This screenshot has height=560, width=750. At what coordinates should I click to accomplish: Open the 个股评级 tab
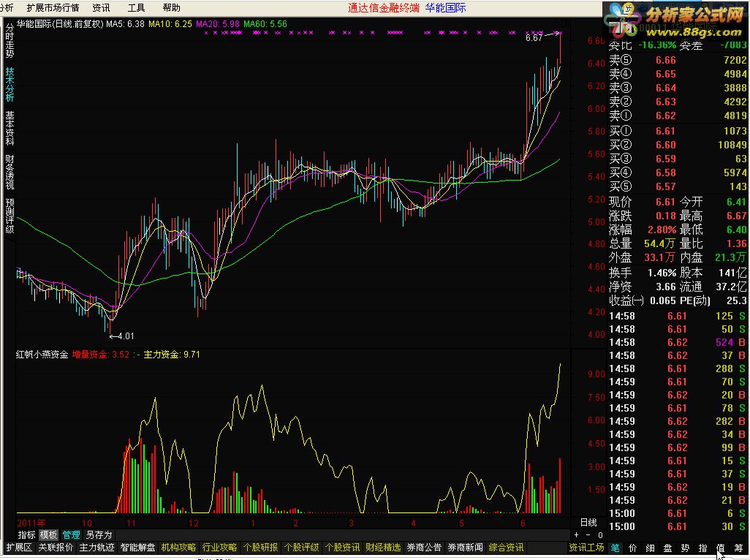(x=302, y=548)
